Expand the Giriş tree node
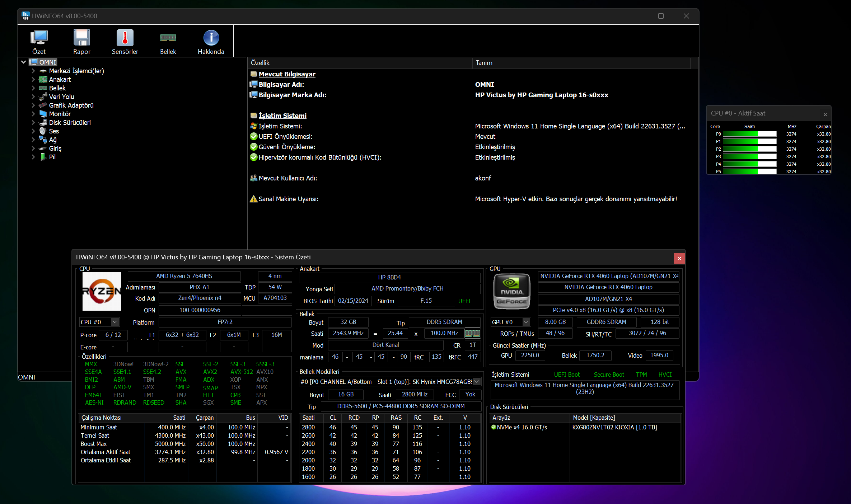This screenshot has width=851, height=504. (33, 148)
